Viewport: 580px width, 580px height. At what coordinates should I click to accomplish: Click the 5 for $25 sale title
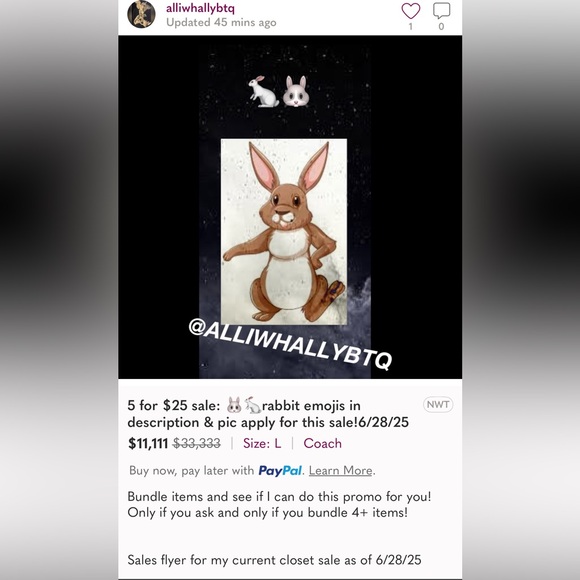coord(268,414)
